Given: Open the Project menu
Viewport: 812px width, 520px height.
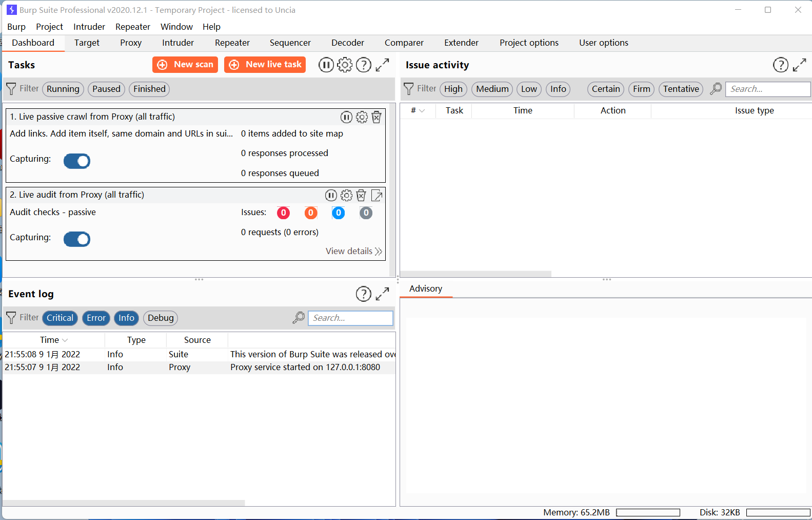Looking at the screenshot, I should pyautogui.click(x=49, y=27).
